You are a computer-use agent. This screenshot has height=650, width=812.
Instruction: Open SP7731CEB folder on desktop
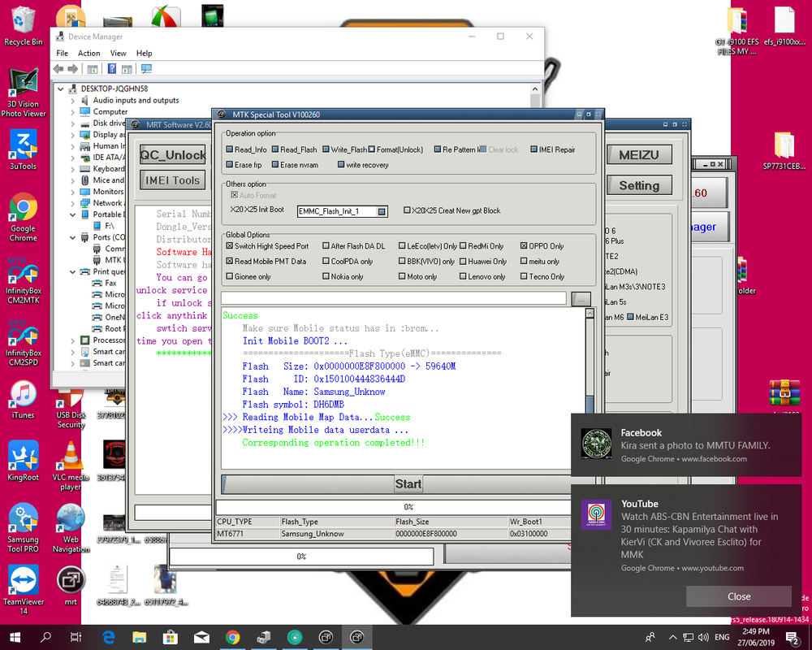click(784, 150)
